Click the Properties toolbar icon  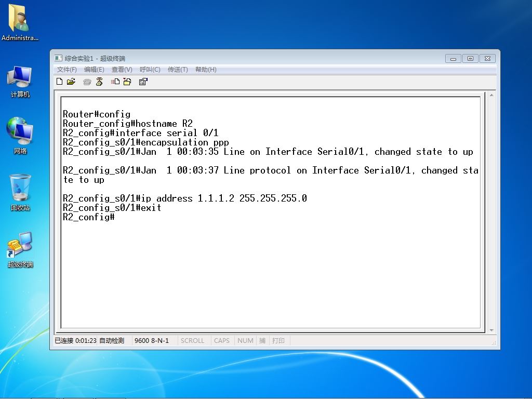click(143, 82)
